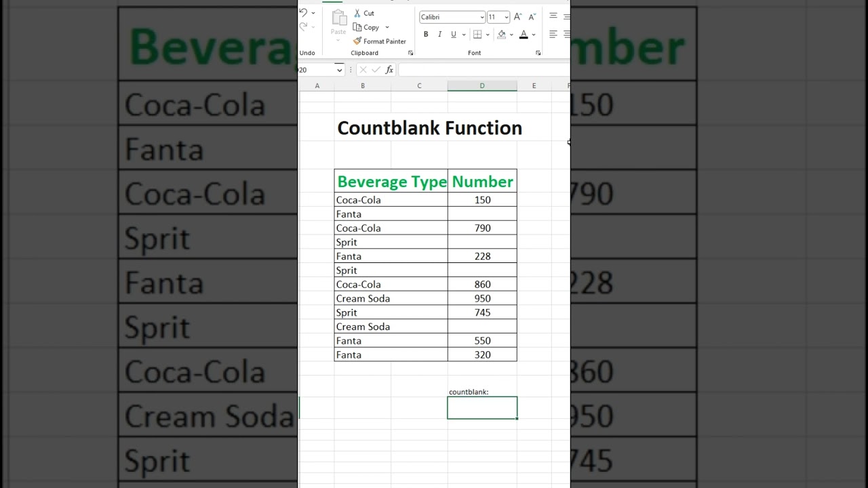
Task: Select the first Coca-Cola cell
Action: (391, 200)
